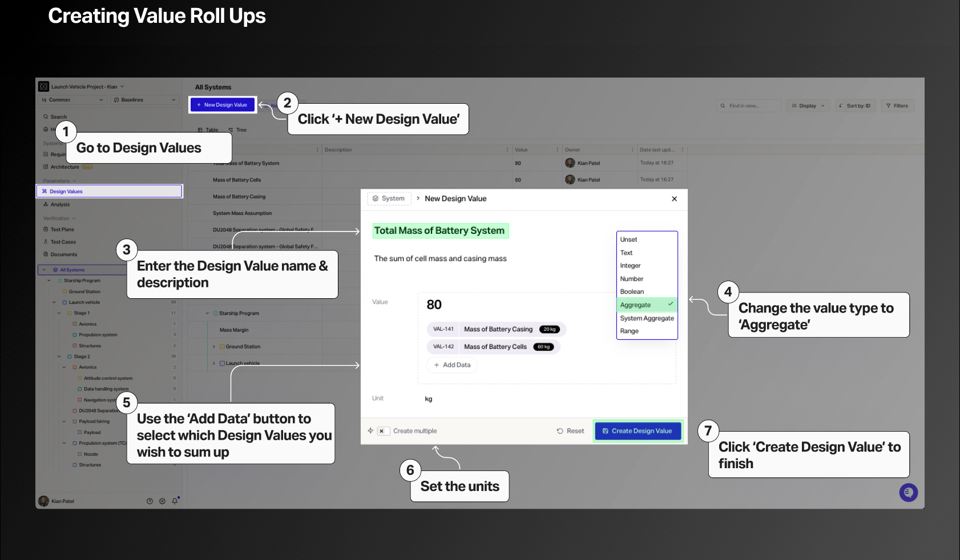This screenshot has width=960, height=560.
Task: Click Kian Patel's avatar in the sidebar footer
Action: [x=43, y=501]
